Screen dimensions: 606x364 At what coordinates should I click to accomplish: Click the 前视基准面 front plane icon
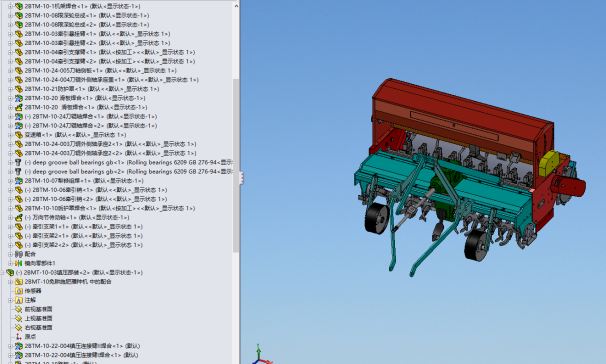[x=19, y=309]
